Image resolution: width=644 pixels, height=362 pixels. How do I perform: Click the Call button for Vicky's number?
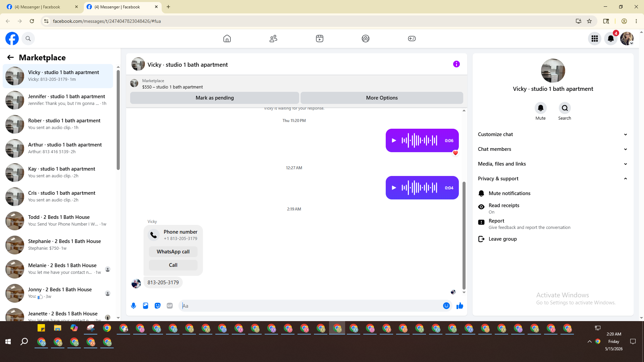[173, 265]
